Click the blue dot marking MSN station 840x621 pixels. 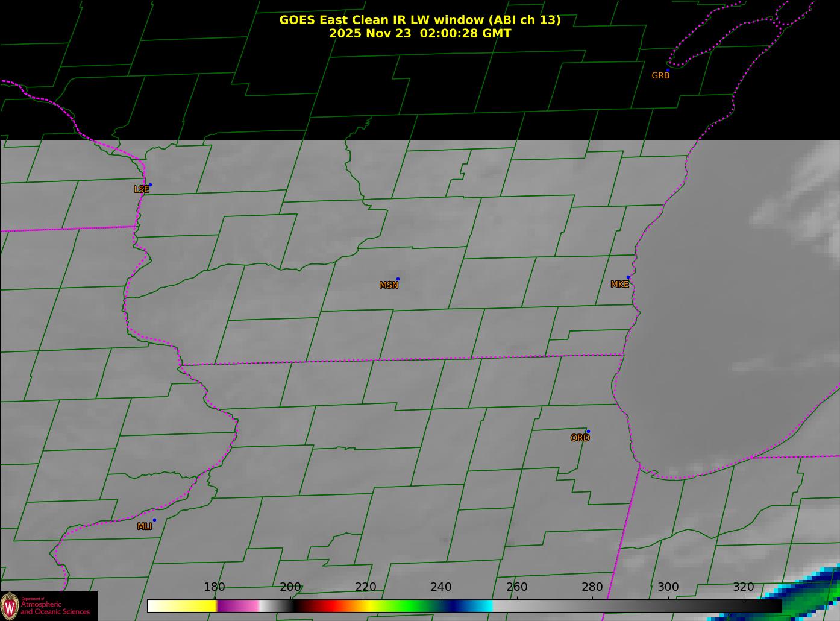[x=398, y=279]
